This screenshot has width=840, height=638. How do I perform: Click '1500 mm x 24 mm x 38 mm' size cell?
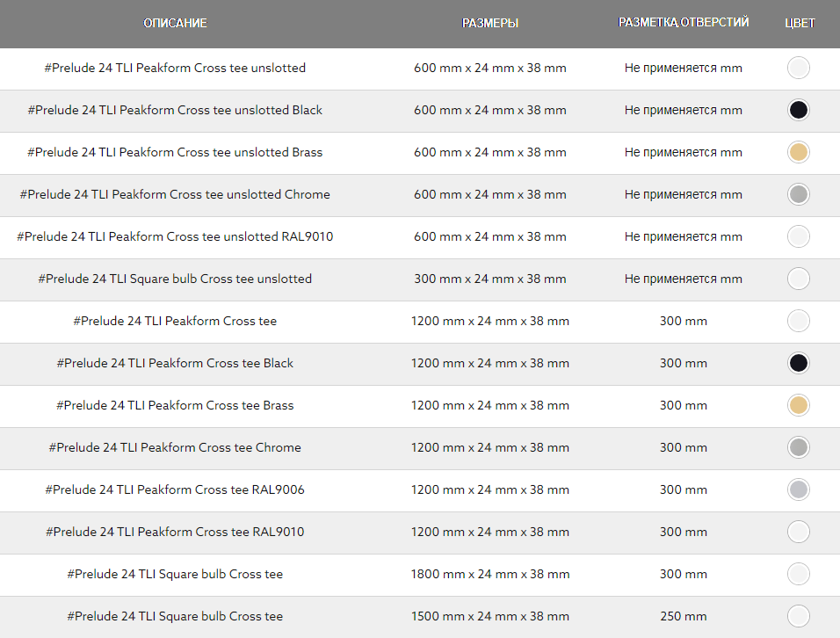click(490, 616)
